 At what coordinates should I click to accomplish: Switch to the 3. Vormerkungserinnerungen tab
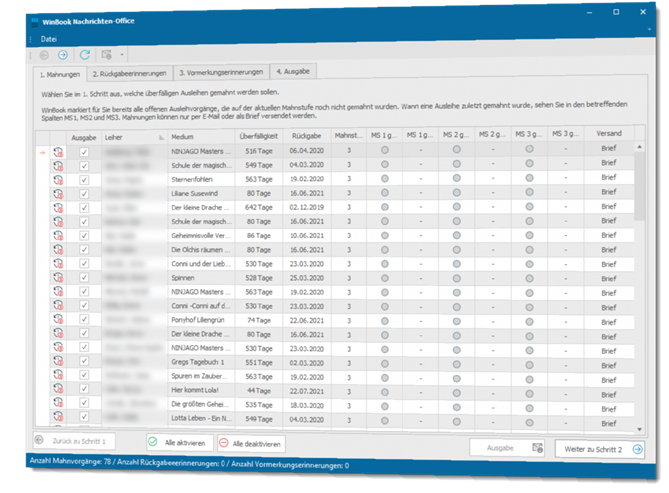click(221, 72)
